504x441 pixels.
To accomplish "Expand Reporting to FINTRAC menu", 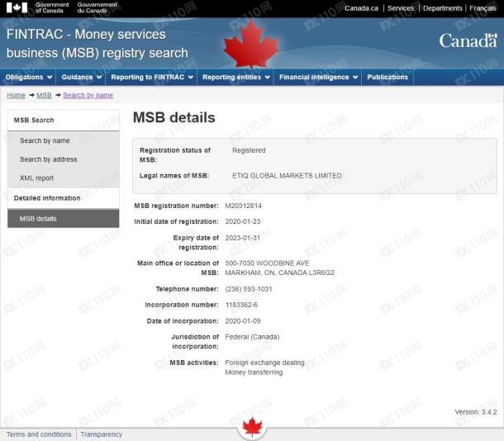I will tap(152, 78).
